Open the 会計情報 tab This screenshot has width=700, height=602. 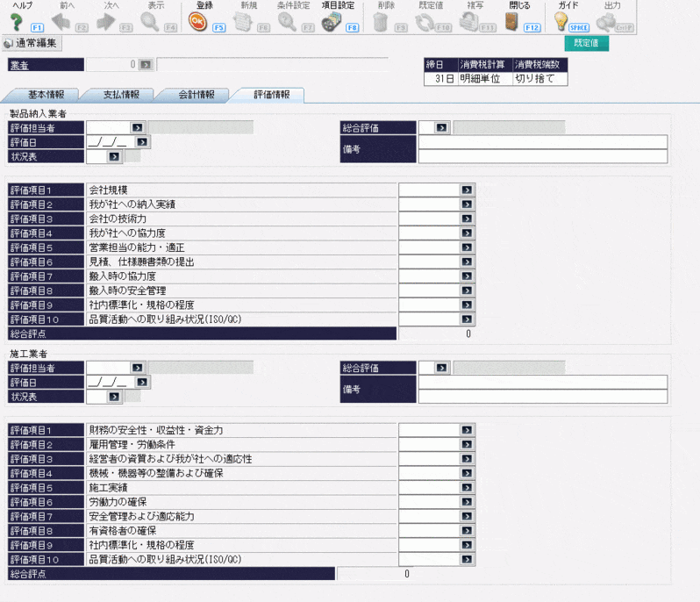[190, 95]
